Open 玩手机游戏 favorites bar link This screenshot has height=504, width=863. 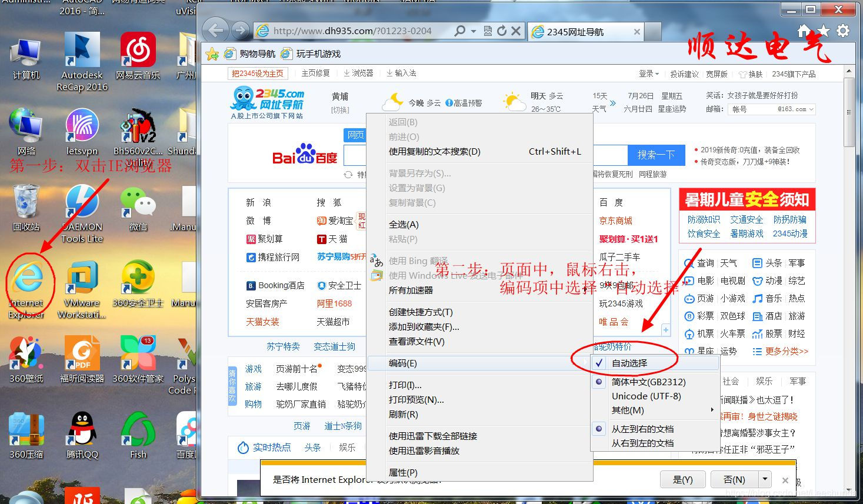coord(311,54)
